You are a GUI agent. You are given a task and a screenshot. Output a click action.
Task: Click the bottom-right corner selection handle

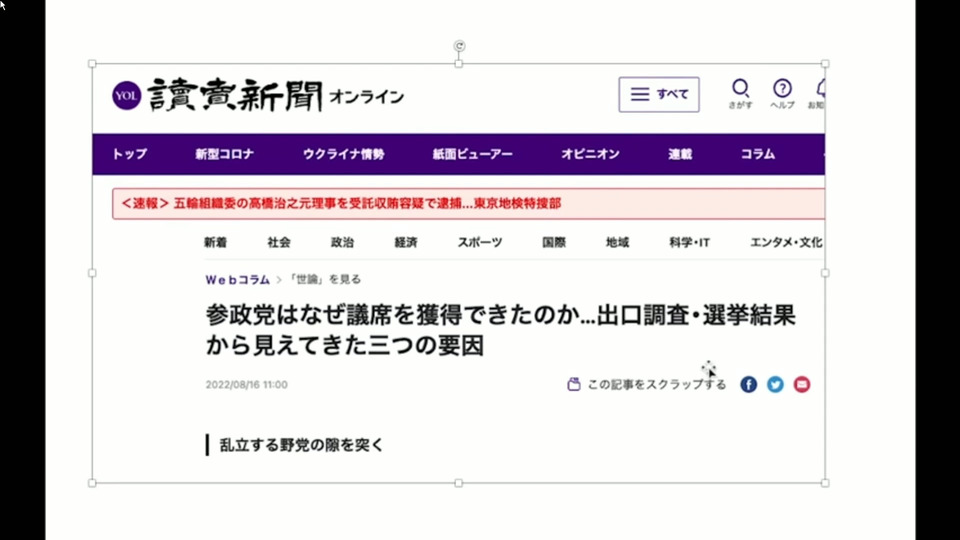(x=825, y=483)
